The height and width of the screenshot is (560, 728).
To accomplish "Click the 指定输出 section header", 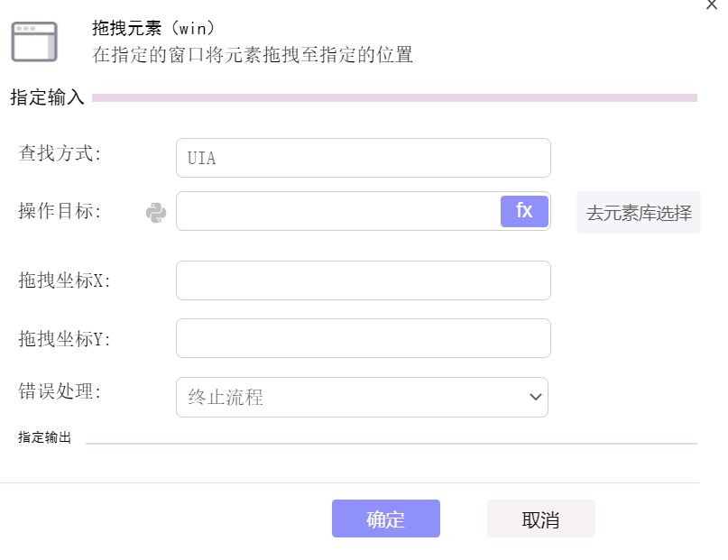I will (44, 437).
